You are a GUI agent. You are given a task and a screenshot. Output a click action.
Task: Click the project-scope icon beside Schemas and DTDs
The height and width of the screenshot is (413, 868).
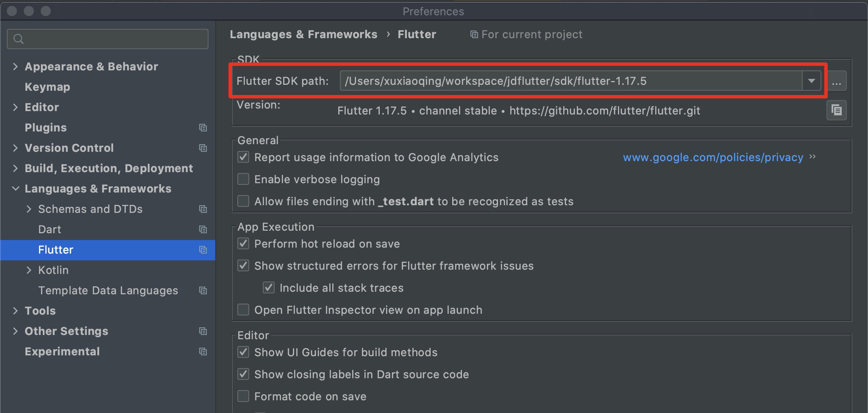click(x=203, y=209)
